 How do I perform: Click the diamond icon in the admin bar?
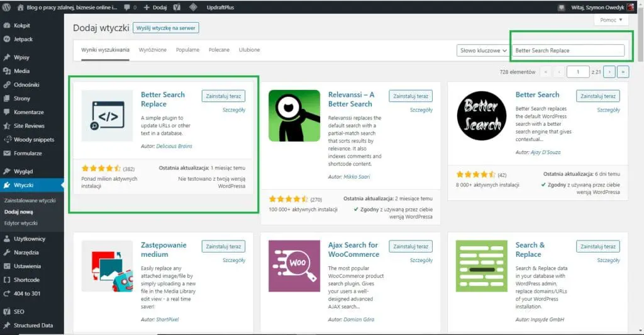coord(193,8)
